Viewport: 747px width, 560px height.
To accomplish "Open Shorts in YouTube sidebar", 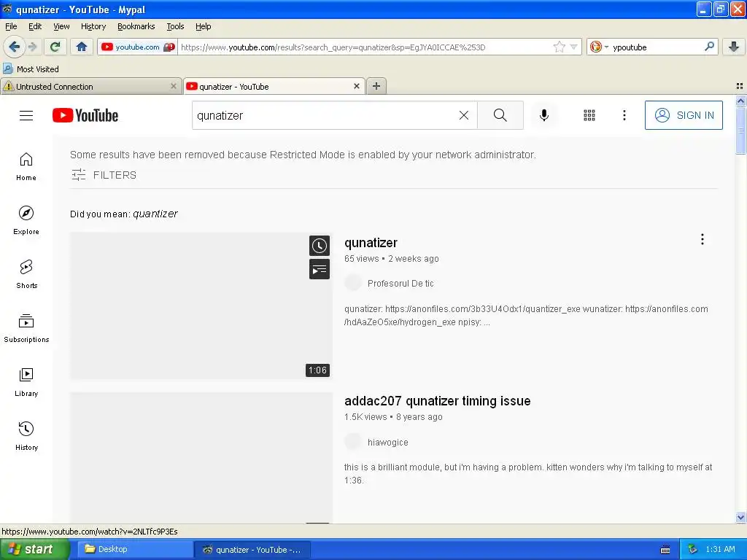I will click(26, 274).
